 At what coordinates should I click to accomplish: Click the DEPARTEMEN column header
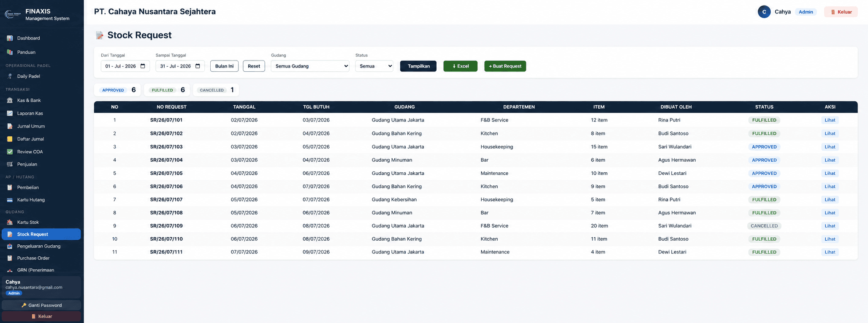pyautogui.click(x=519, y=107)
